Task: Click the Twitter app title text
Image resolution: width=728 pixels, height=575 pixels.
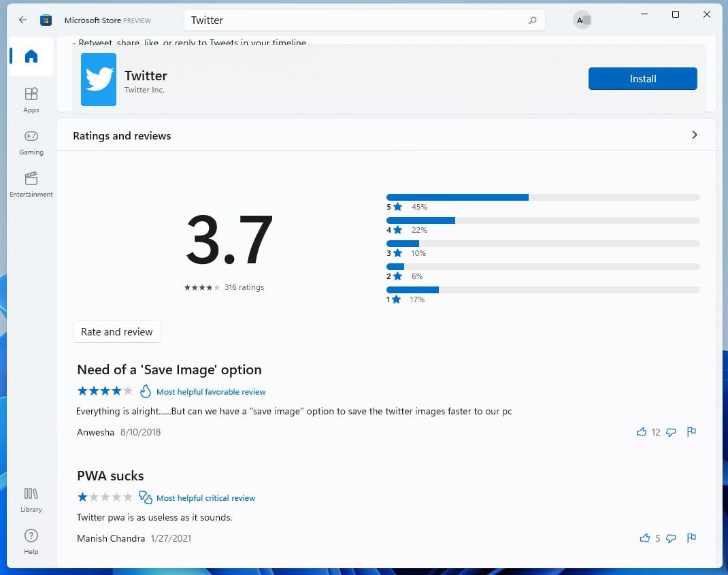Action: point(146,76)
